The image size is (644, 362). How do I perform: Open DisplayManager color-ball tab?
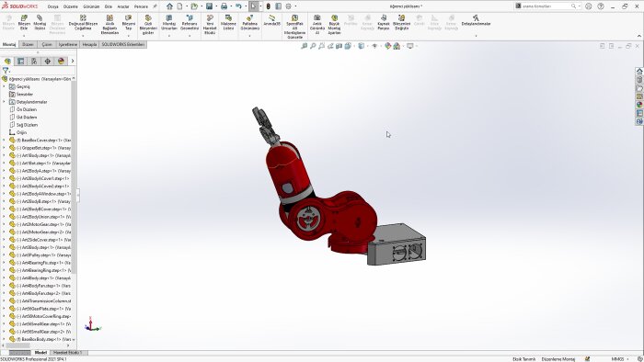[x=62, y=61]
